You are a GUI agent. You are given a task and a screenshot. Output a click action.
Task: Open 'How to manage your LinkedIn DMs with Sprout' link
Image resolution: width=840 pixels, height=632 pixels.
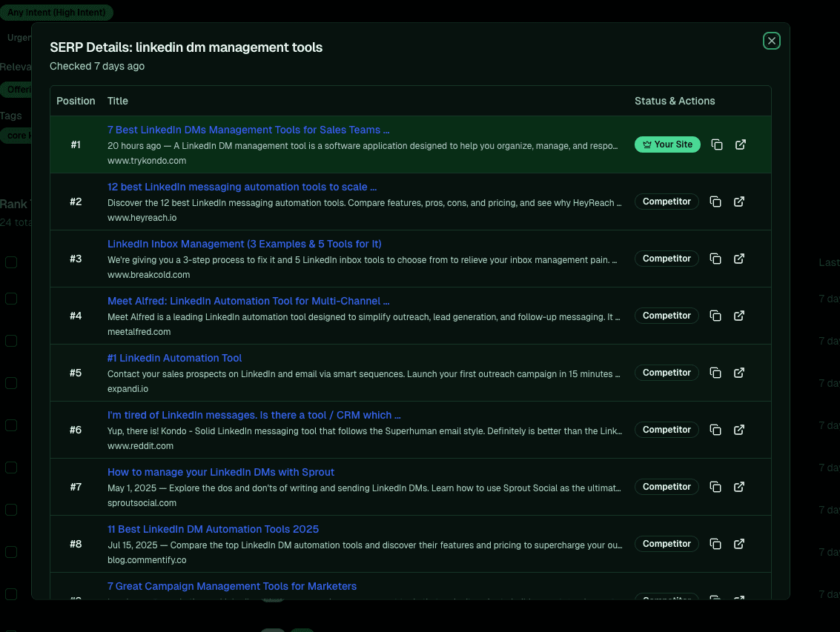pyautogui.click(x=221, y=472)
